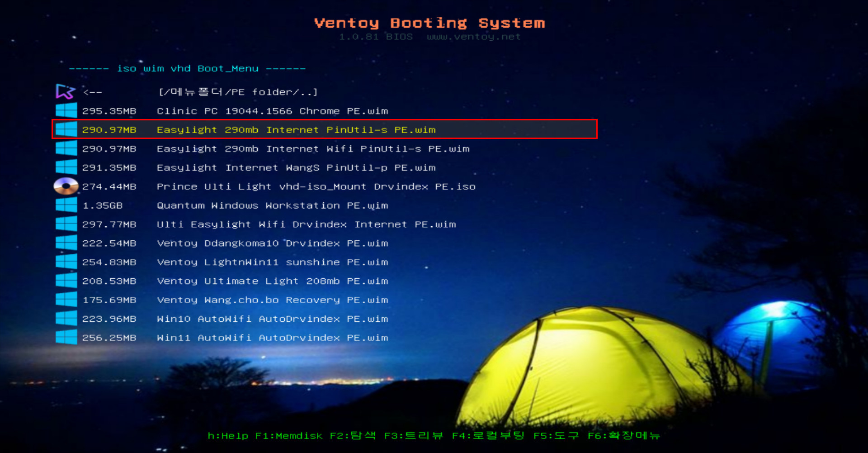Select Clinic PC 19044.1566 Chrome PE.wim

pyautogui.click(x=272, y=111)
